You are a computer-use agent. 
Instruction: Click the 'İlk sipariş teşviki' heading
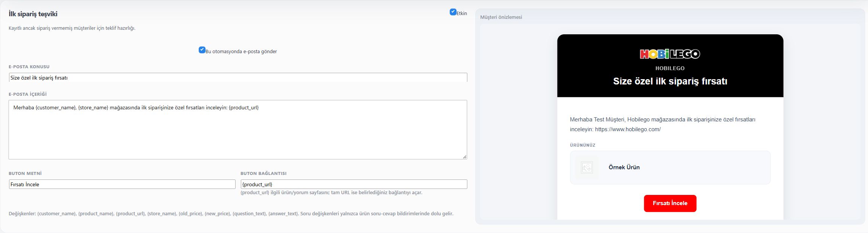pyautogui.click(x=33, y=14)
